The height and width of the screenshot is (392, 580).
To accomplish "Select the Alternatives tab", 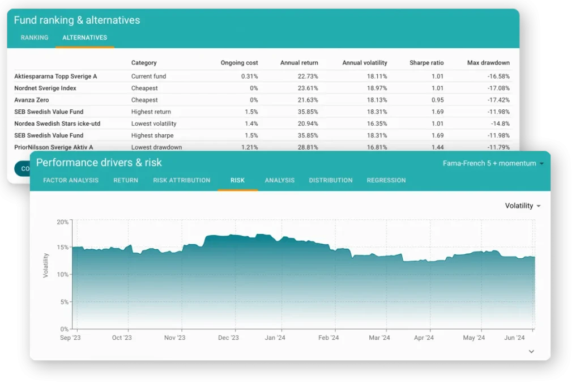I will click(x=84, y=37).
